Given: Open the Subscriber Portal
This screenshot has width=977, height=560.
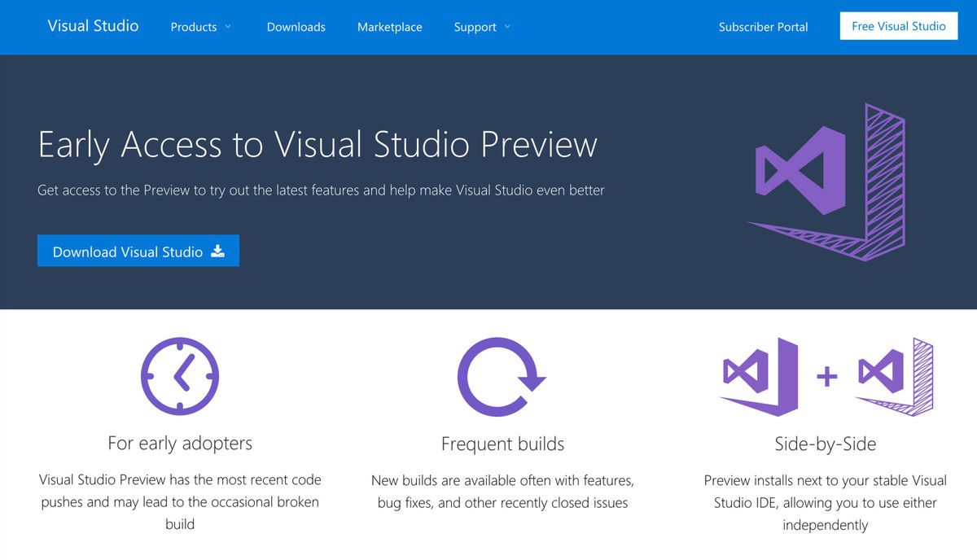Looking at the screenshot, I should coord(763,27).
